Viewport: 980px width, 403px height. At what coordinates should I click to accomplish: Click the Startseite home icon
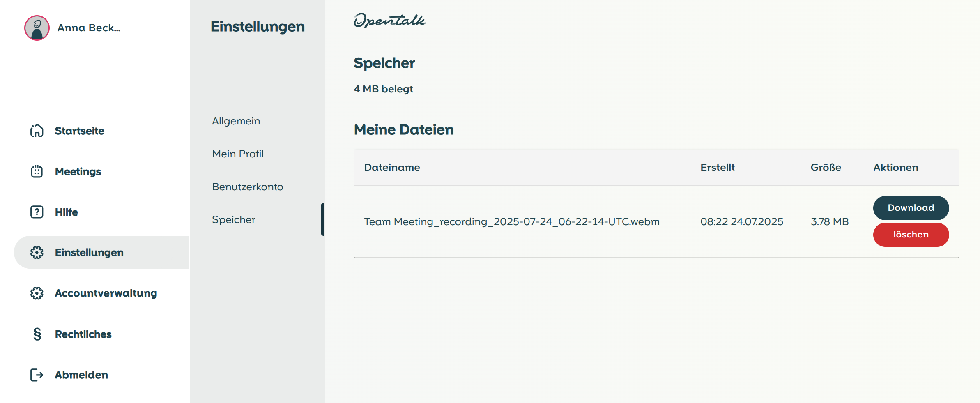pos(37,131)
